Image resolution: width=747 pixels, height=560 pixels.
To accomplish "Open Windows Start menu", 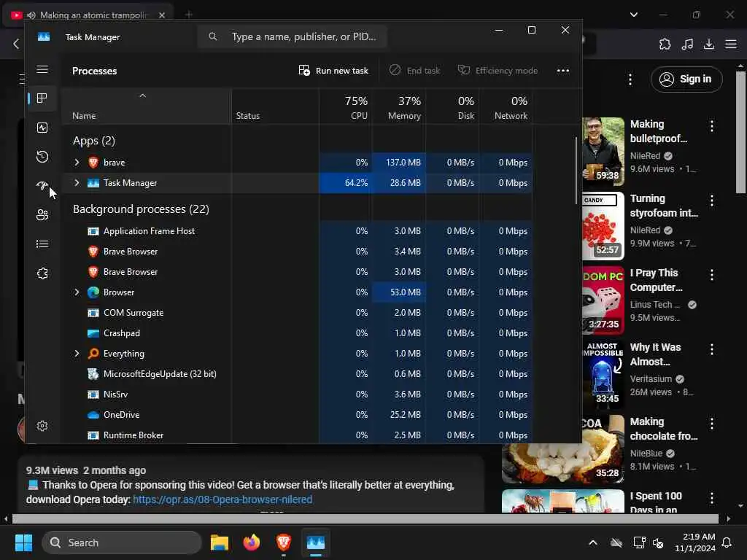I will 23,542.
